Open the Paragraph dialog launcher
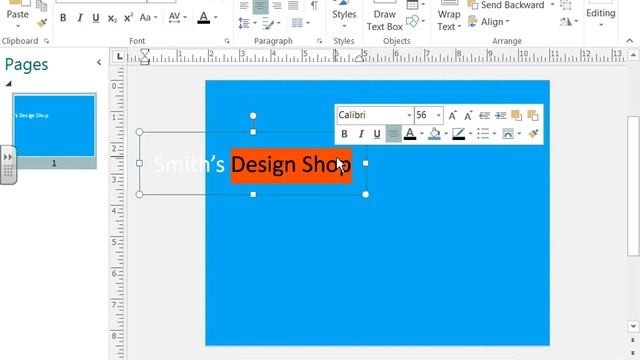This screenshot has height=360, width=640. [x=319, y=41]
